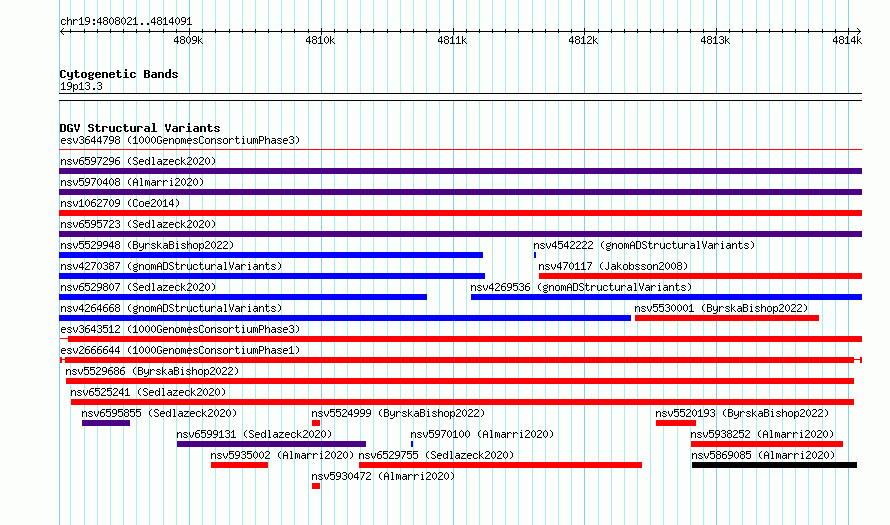Viewport: 890px width, 525px height.
Task: Click the chr19:4808021..4814091 coordinates label
Action: (126, 22)
